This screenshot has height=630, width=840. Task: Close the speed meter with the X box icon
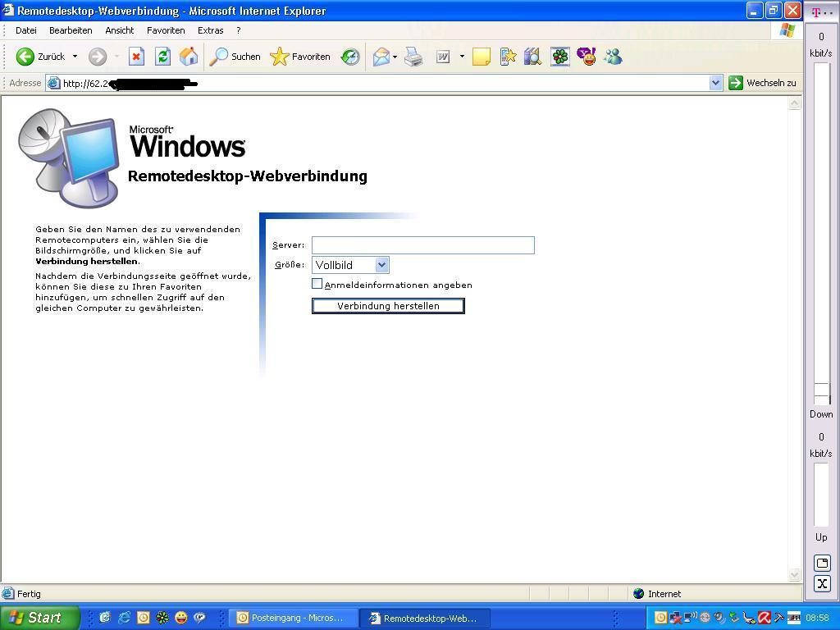(822, 583)
